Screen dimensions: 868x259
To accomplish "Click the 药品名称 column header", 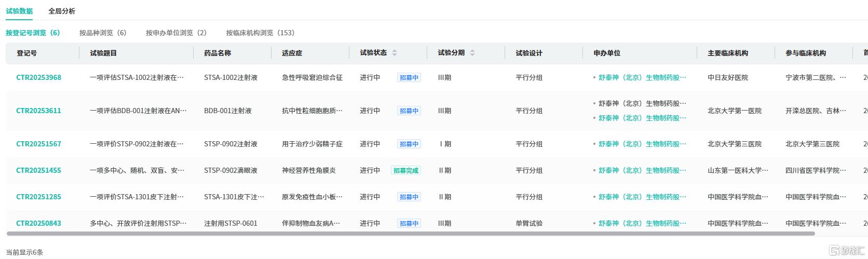I will (x=218, y=53).
